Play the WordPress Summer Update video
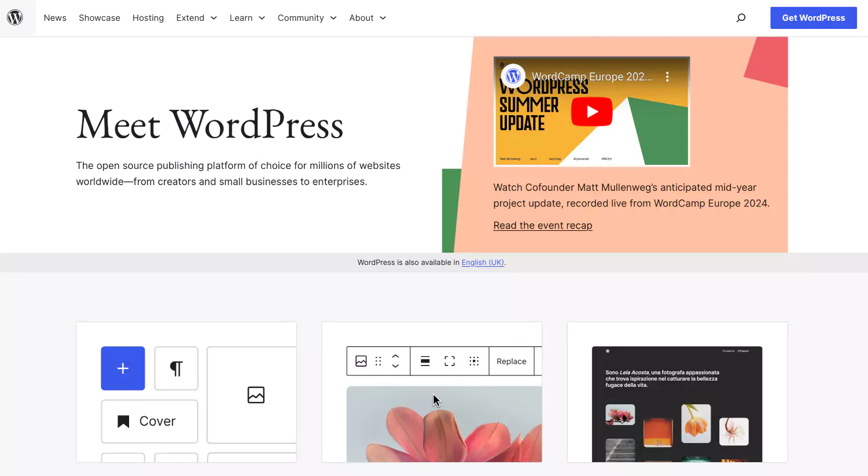868x476 pixels. [591, 112]
